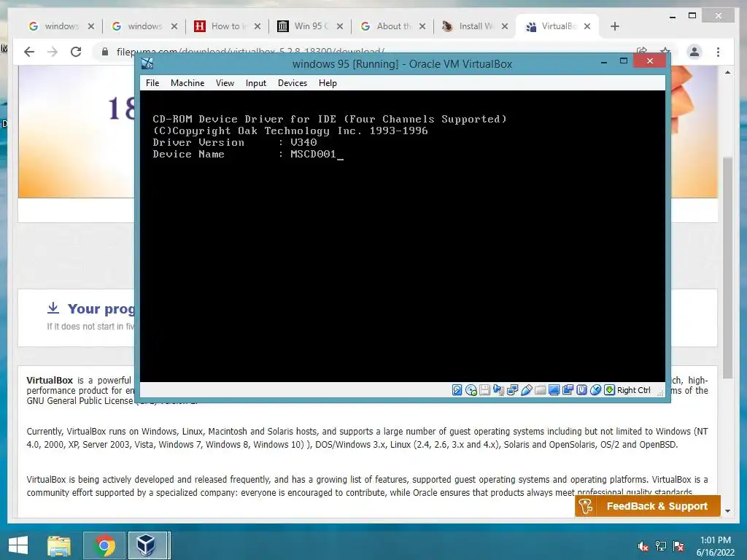Open a new Chrome tab
The width and height of the screenshot is (747, 560).
[614, 26]
